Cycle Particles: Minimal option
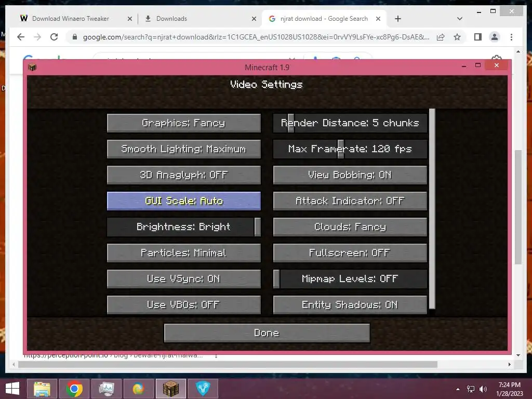The image size is (532, 399). tap(183, 253)
